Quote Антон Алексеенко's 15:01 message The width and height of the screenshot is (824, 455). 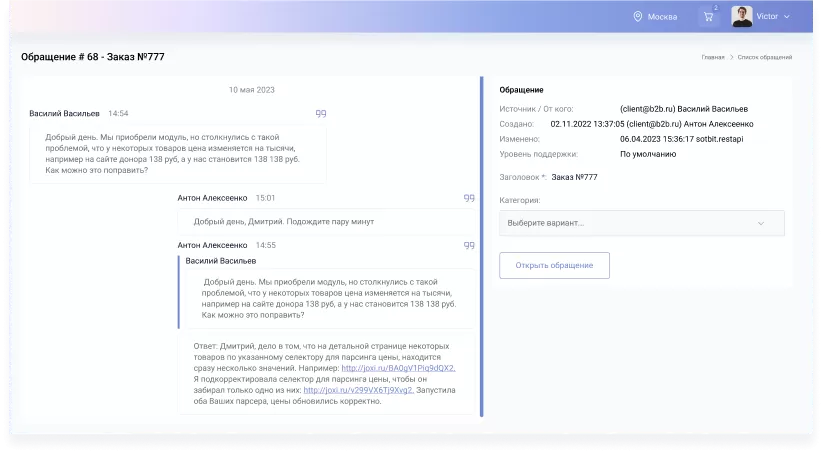click(x=469, y=198)
